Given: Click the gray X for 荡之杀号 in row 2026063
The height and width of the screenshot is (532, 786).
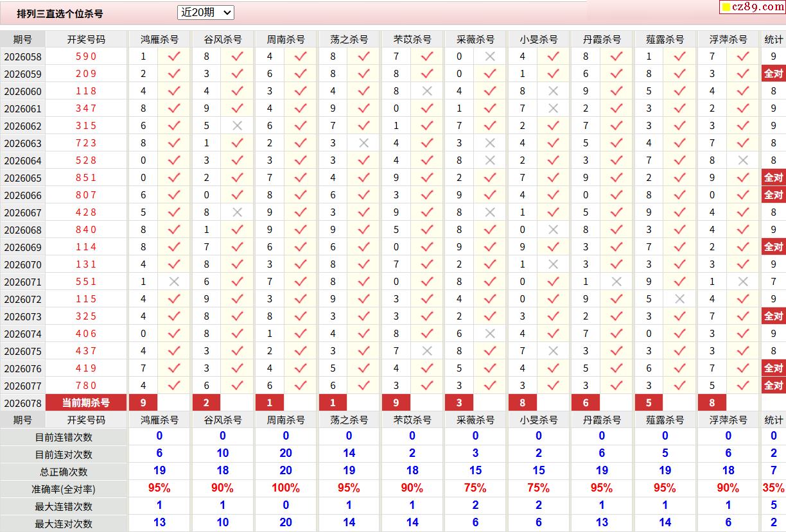Looking at the screenshot, I should [364, 143].
